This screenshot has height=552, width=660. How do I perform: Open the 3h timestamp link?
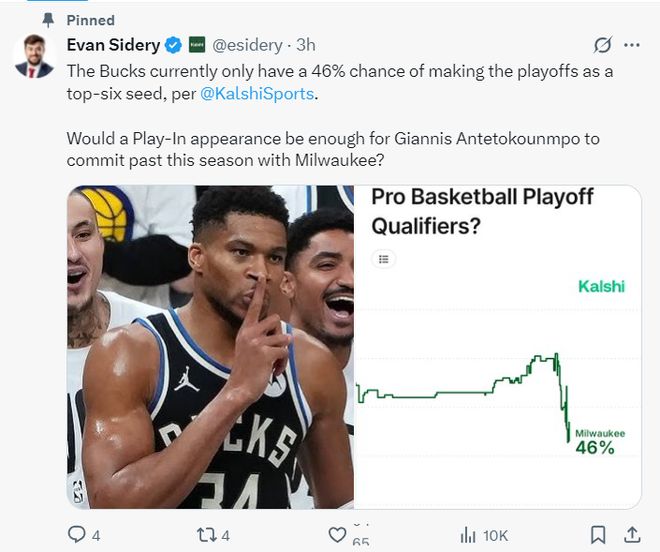306,45
